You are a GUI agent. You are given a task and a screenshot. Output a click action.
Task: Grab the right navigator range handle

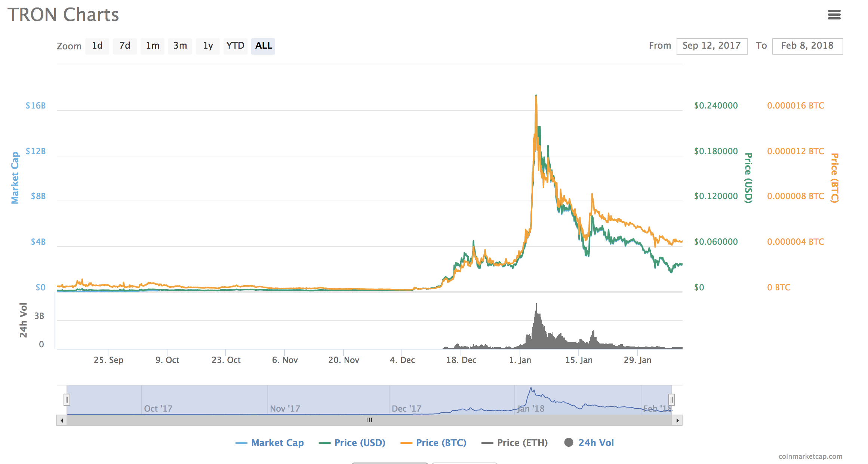[x=671, y=400]
